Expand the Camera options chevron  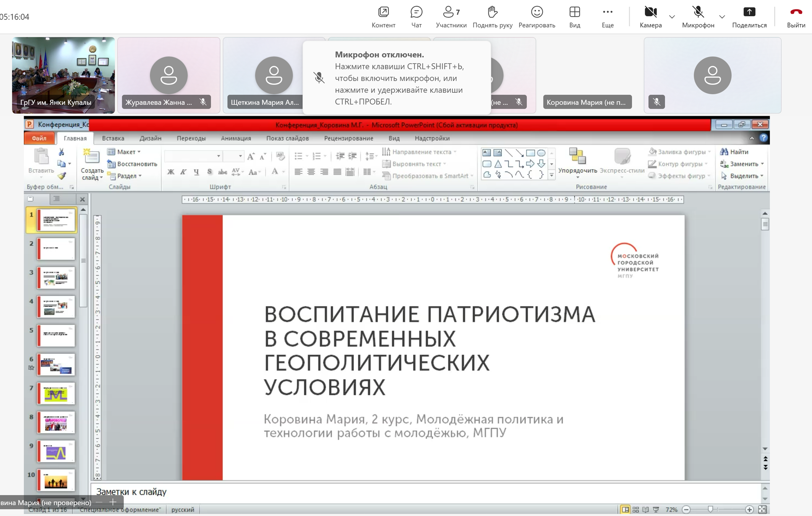click(x=672, y=17)
